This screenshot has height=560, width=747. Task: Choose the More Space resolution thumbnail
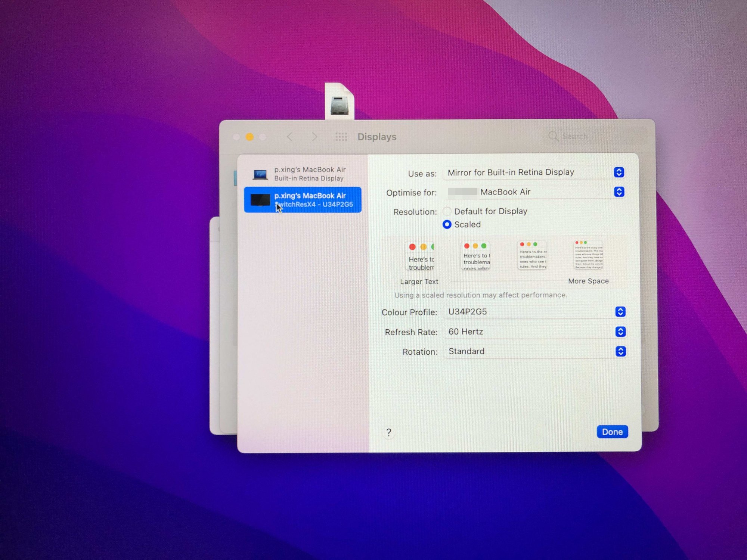click(x=588, y=255)
